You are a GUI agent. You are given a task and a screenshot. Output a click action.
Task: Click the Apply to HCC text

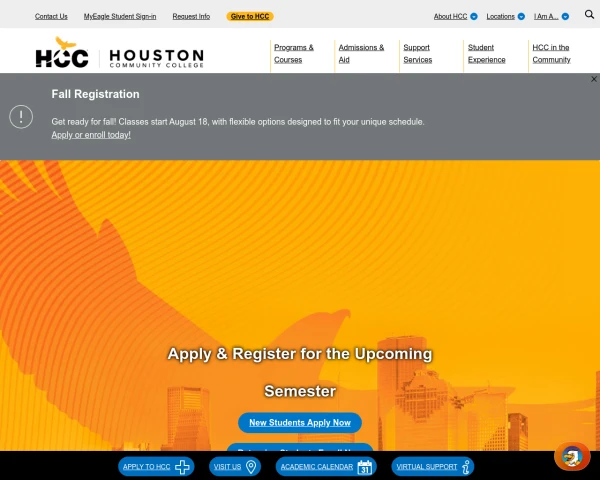point(147,467)
